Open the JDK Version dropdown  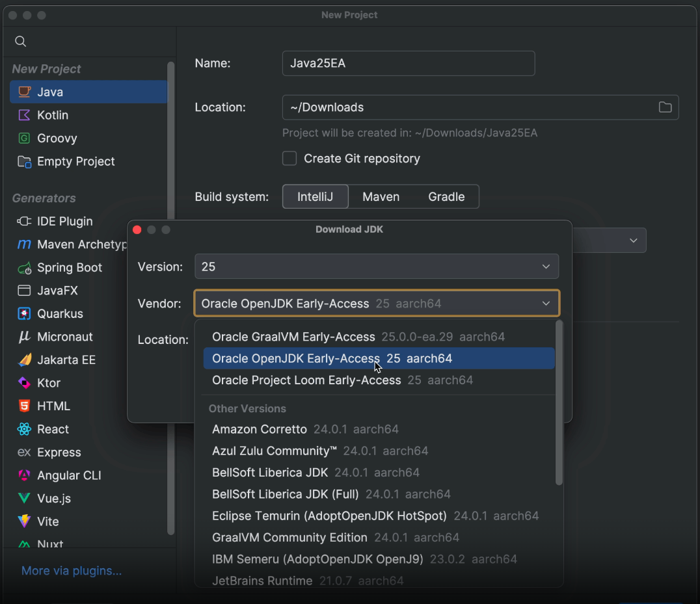click(x=376, y=267)
